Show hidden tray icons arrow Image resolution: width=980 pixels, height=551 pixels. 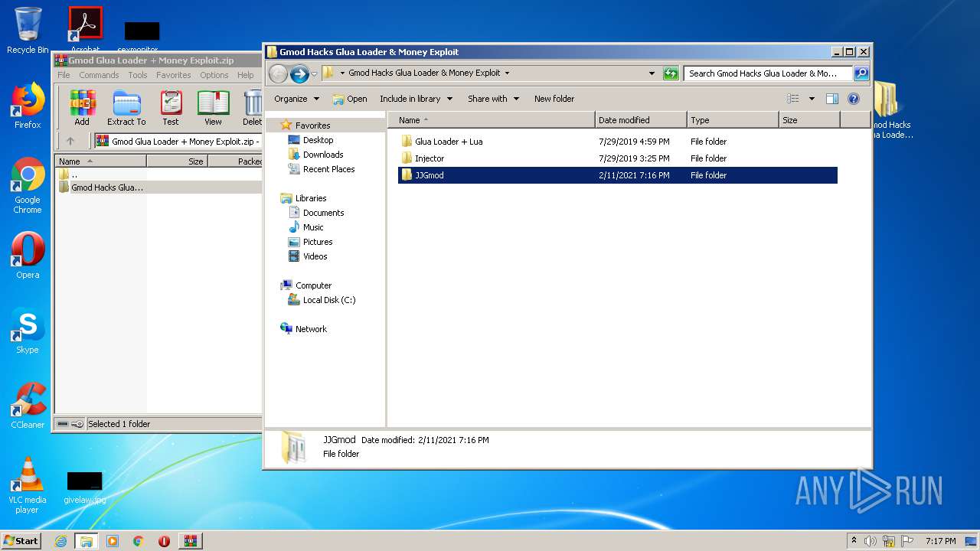(854, 541)
